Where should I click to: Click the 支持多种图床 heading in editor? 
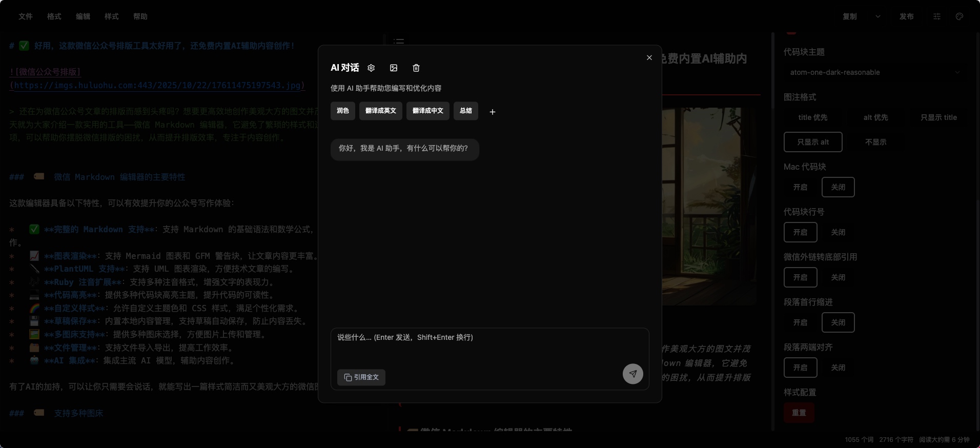(x=56, y=413)
